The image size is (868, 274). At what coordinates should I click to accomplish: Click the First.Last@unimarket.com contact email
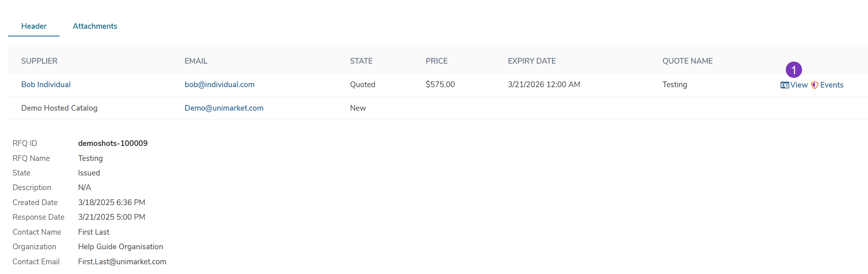[122, 262]
